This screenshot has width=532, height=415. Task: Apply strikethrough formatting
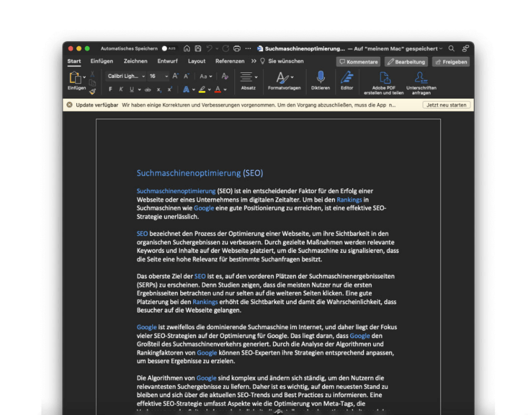coord(148,89)
